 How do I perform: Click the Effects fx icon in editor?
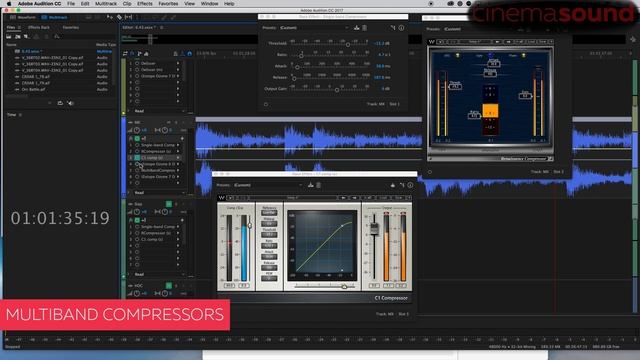pos(132,53)
